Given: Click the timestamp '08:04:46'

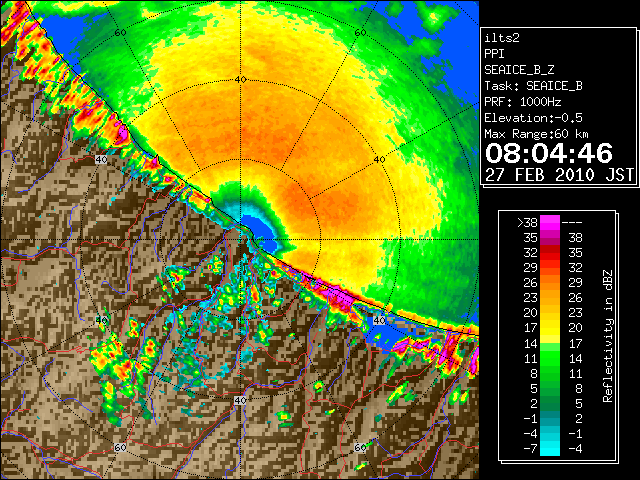Looking at the screenshot, I should coord(549,153).
